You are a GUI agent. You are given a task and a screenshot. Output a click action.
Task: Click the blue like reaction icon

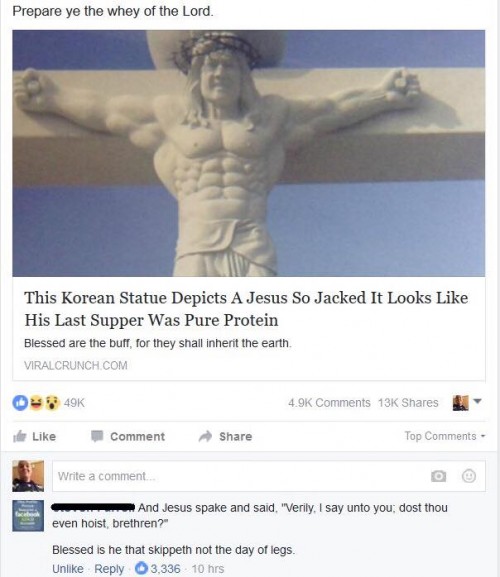pos(20,403)
